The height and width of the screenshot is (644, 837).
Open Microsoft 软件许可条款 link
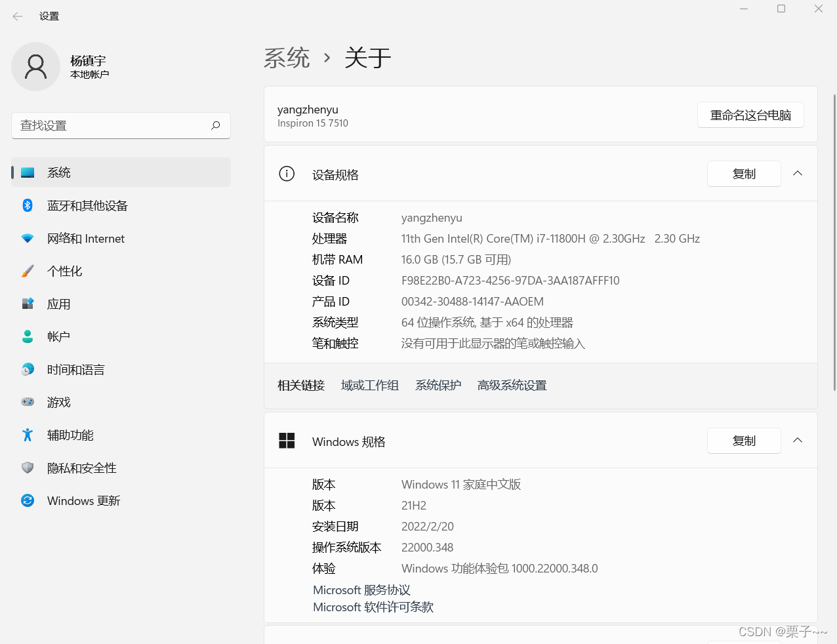tap(373, 607)
